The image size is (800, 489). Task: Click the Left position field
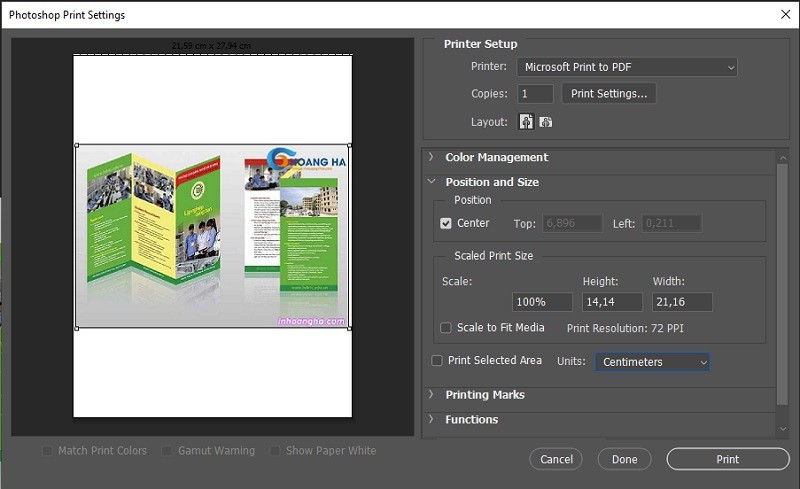(x=671, y=223)
